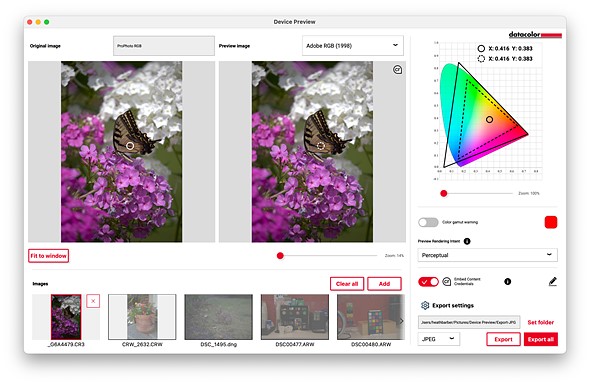Click the pencil edit icon for credentials
The width and height of the screenshot is (590, 385).
pyautogui.click(x=552, y=281)
